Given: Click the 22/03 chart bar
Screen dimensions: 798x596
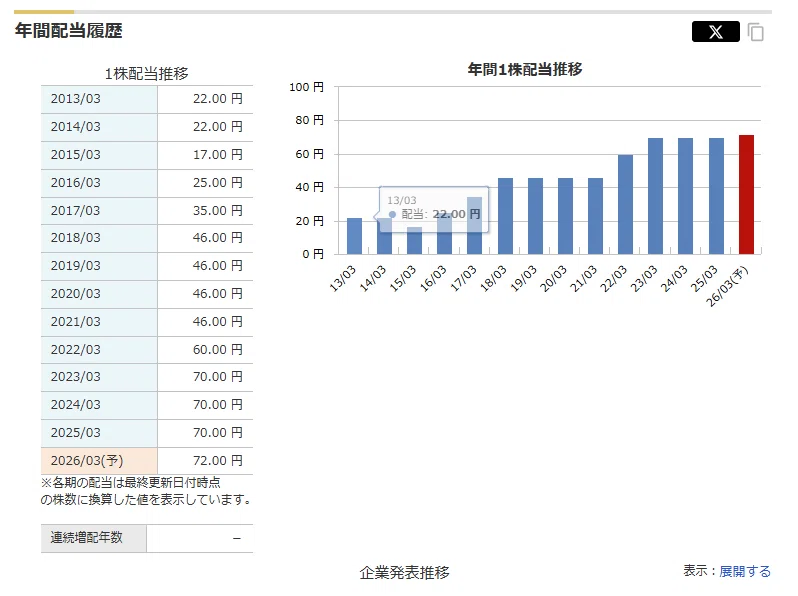Looking at the screenshot, I should [x=625, y=205].
